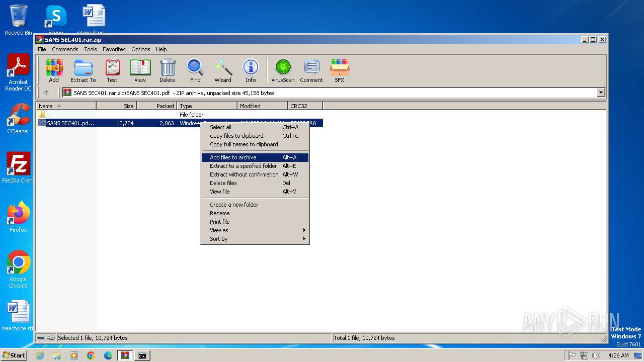Sort by the Modified column header
This screenshot has width=644, height=362.
[x=262, y=106]
